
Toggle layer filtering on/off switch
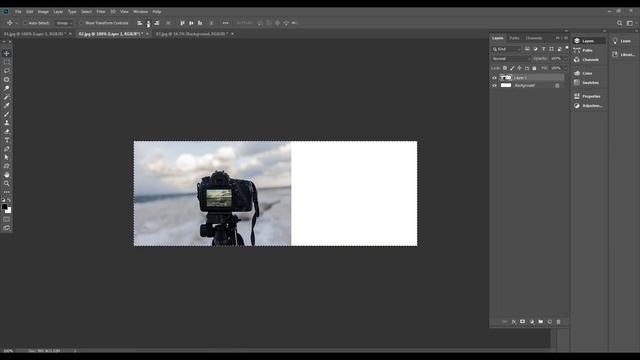567,48
